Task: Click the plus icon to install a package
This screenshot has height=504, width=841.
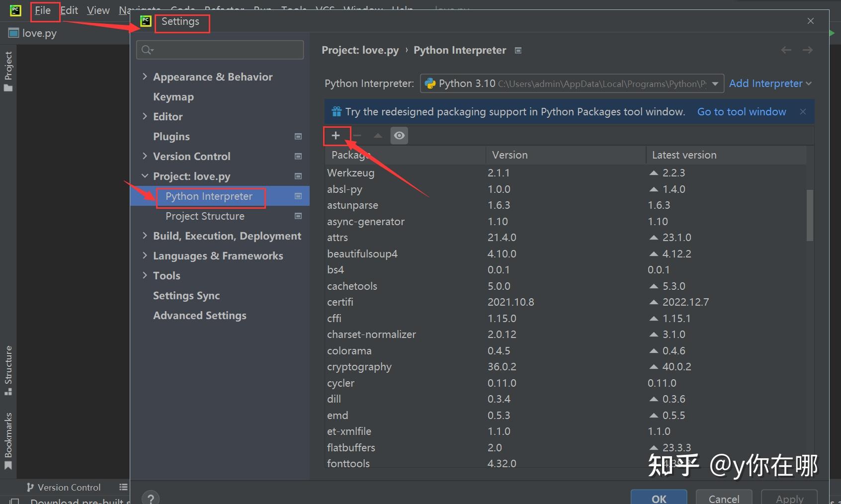Action: tap(336, 135)
